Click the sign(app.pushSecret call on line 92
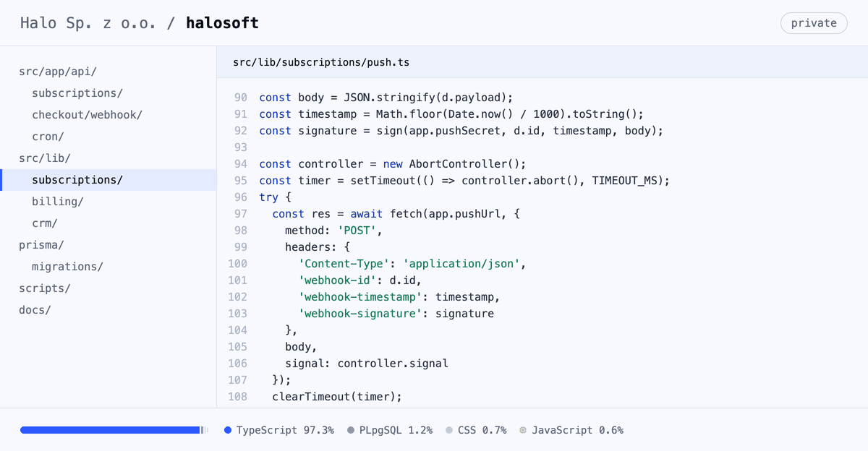Image resolution: width=868 pixels, height=451 pixels. [441, 131]
